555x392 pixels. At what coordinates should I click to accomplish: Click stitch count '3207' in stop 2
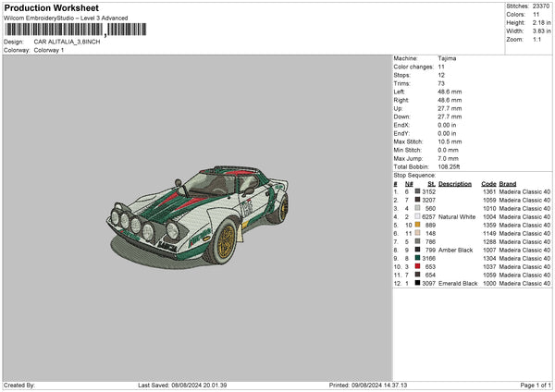coord(428,201)
